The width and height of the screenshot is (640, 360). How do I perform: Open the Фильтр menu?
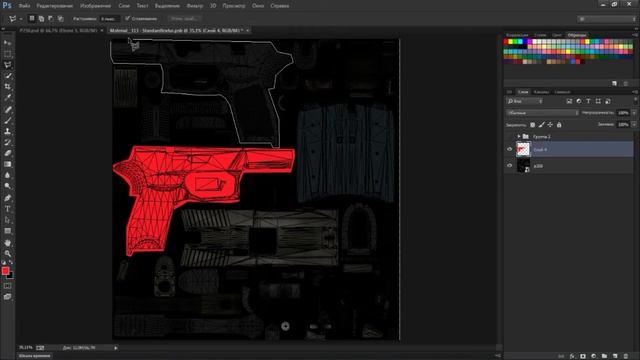195,6
